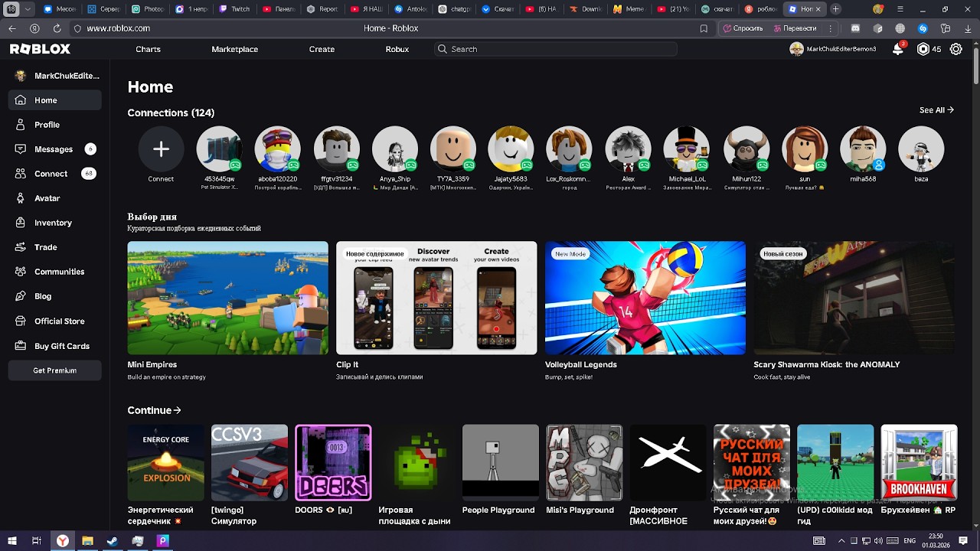Viewport: 980px width, 551px height.
Task: Open the CCSV3 twingo simulator thumbnail
Action: point(250,463)
